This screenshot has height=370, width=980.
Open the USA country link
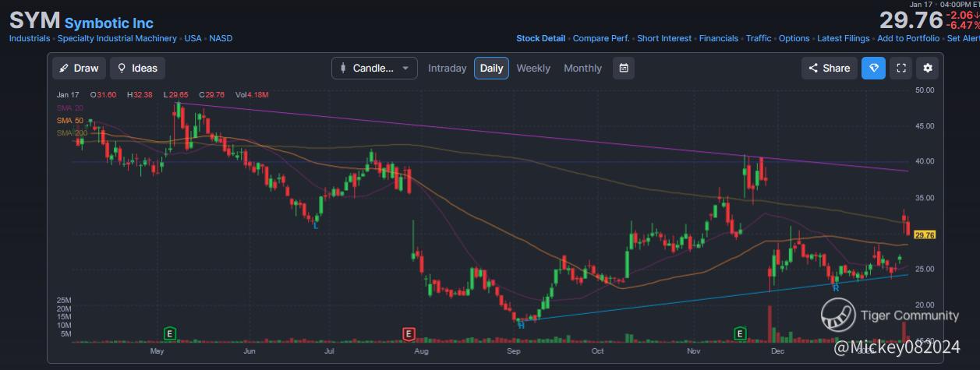tap(193, 38)
